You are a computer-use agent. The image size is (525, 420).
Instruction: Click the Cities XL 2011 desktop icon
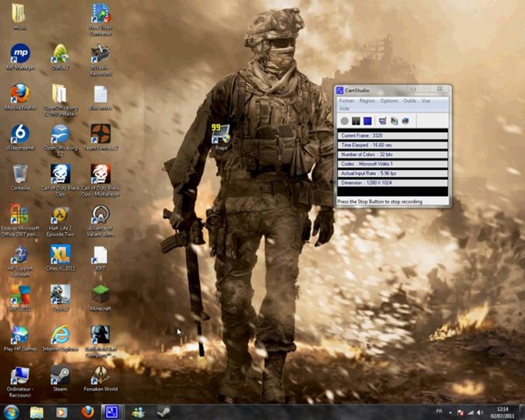coord(60,258)
